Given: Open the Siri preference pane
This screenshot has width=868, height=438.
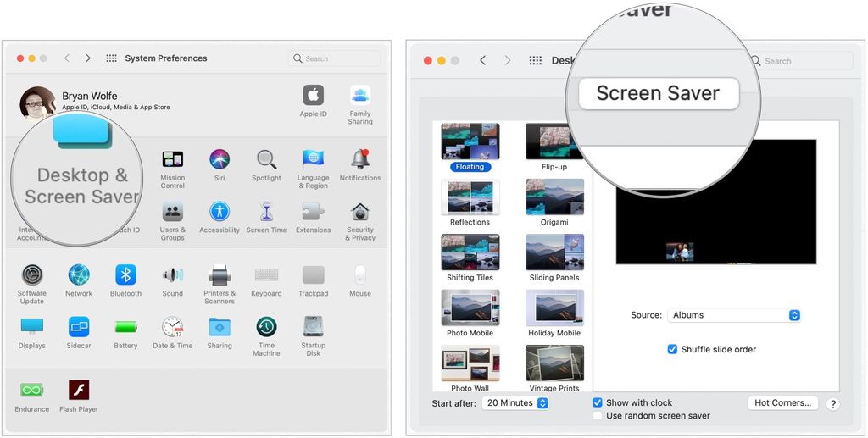Looking at the screenshot, I should pos(220,159).
